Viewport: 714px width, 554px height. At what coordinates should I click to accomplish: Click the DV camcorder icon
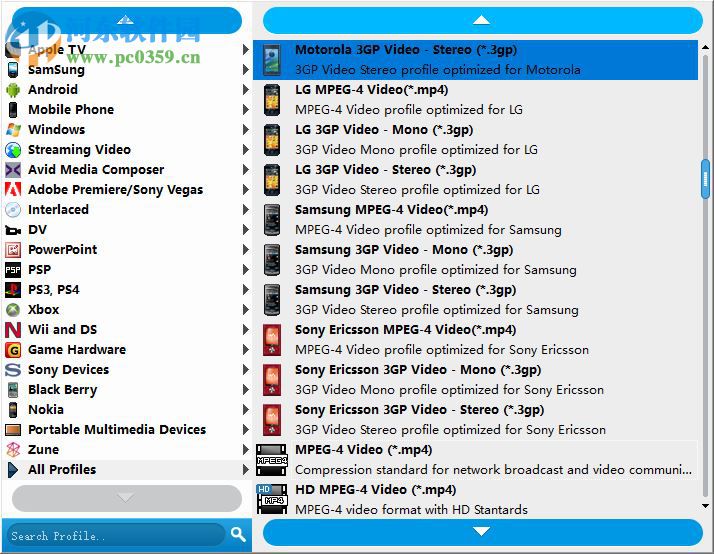tap(13, 230)
